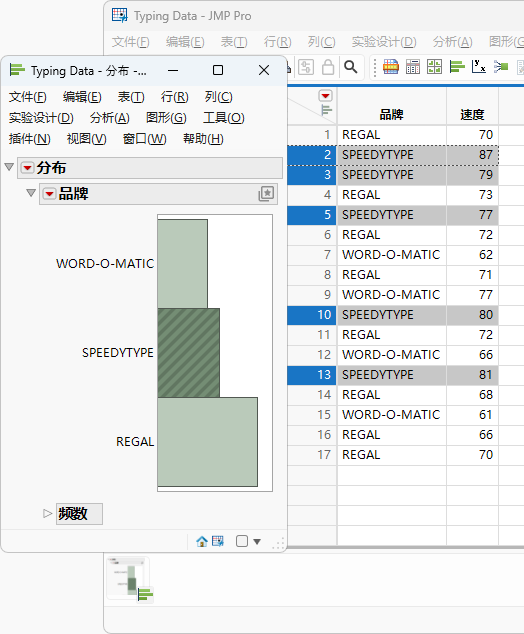Open the 分析(A) menu in the Distribution window
524x634 pixels.
[110, 118]
